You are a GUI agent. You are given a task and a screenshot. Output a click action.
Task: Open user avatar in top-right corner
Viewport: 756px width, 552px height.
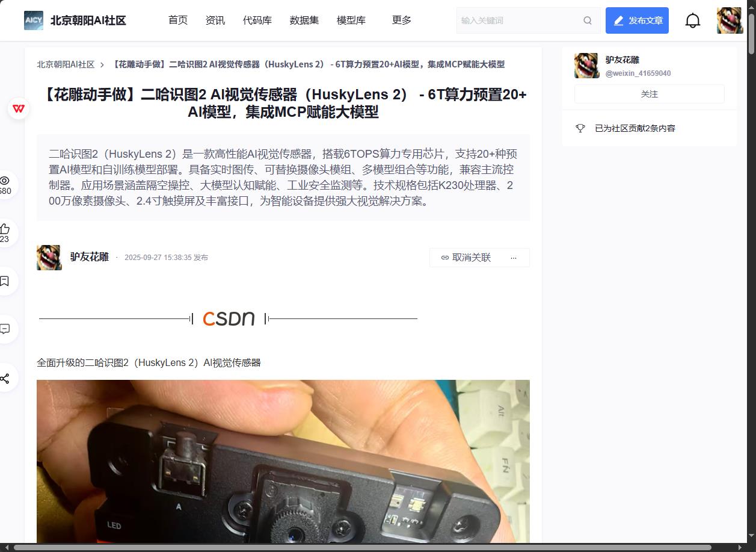(730, 20)
